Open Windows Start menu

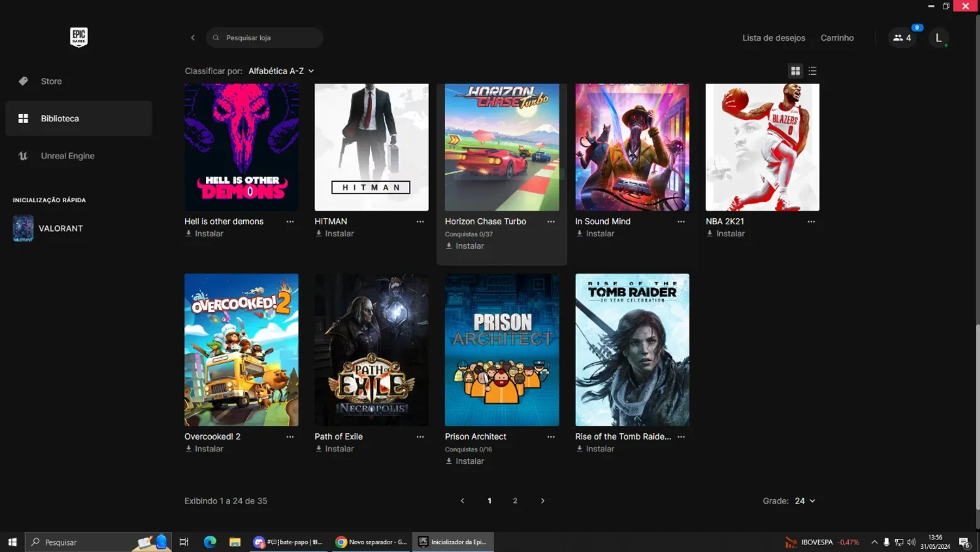[x=12, y=542]
